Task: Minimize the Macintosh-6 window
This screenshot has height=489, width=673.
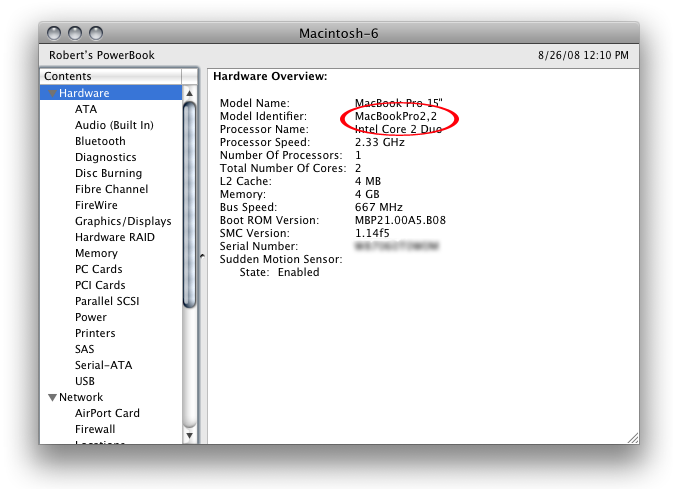Action: (x=75, y=33)
